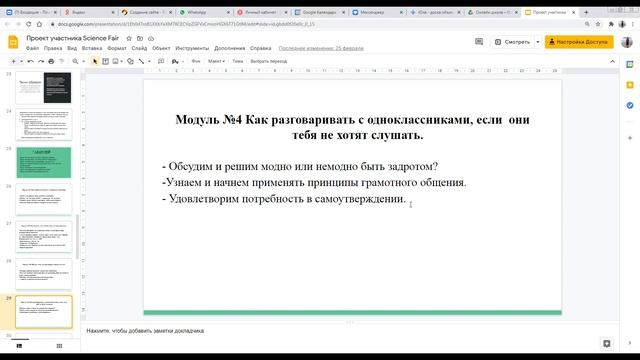Screen dimensions: 640x360
Task: Open the comment history icon
Action: (479, 42)
